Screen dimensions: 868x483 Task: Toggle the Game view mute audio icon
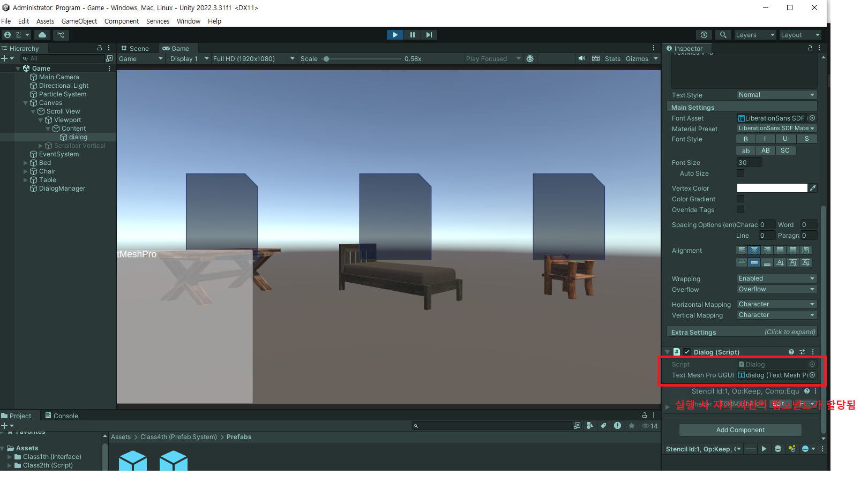coord(581,58)
